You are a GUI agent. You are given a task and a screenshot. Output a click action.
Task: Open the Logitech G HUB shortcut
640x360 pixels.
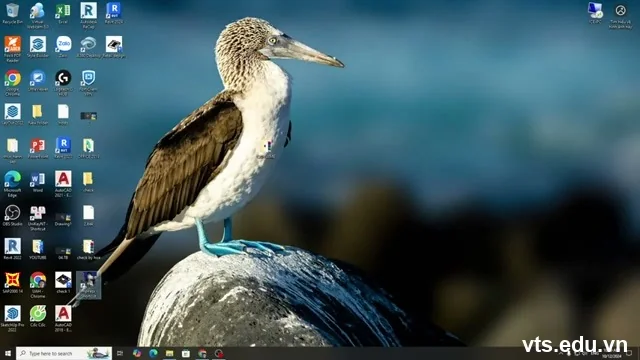pyautogui.click(x=63, y=83)
